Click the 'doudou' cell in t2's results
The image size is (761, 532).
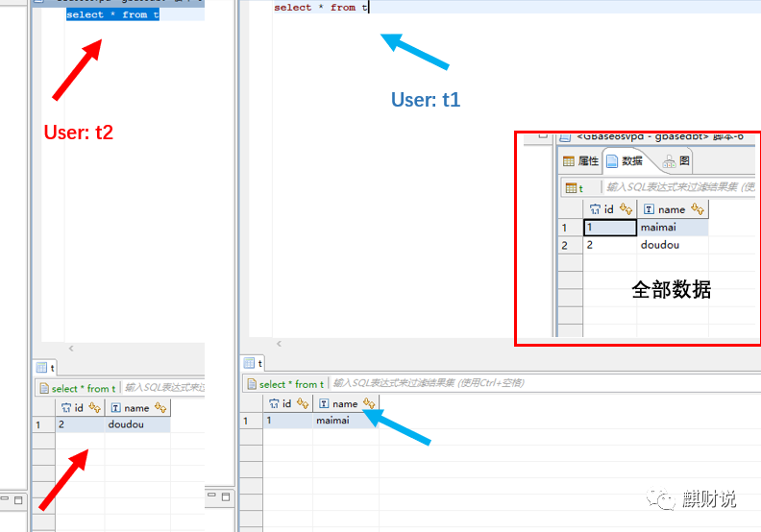pos(137,424)
